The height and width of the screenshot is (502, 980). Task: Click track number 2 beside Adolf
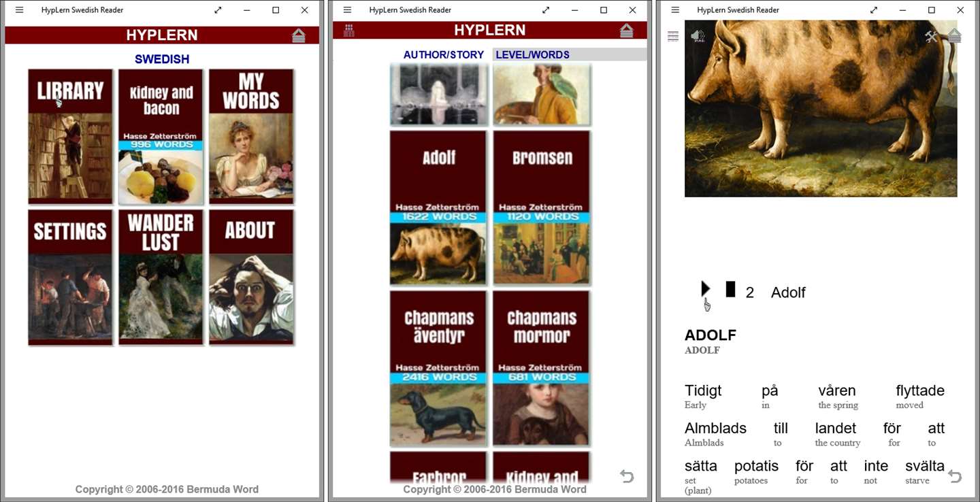point(750,292)
